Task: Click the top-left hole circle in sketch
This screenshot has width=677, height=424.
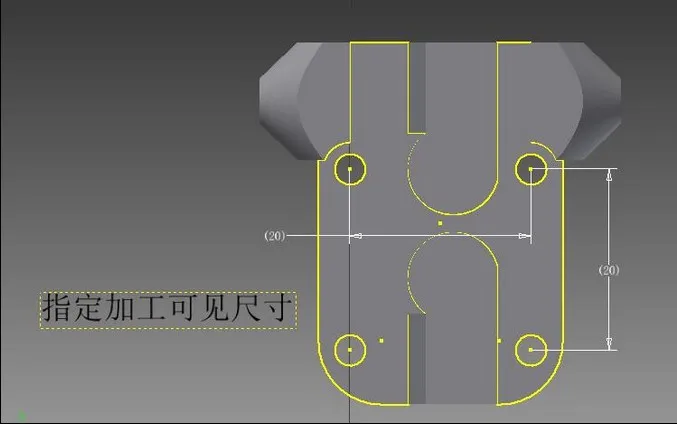Action: point(350,169)
